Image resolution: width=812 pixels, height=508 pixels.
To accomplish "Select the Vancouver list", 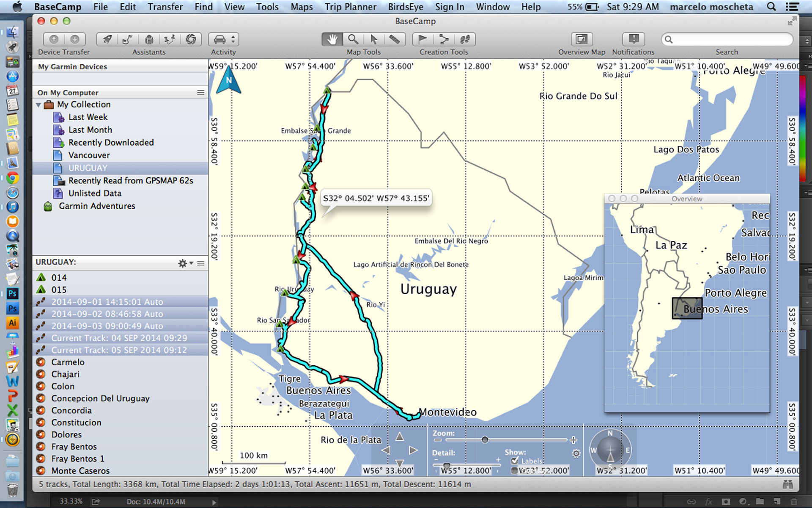I will click(89, 155).
